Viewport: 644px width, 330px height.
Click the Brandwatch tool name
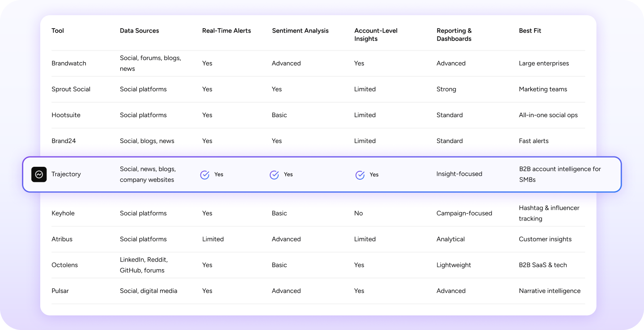[x=69, y=63]
